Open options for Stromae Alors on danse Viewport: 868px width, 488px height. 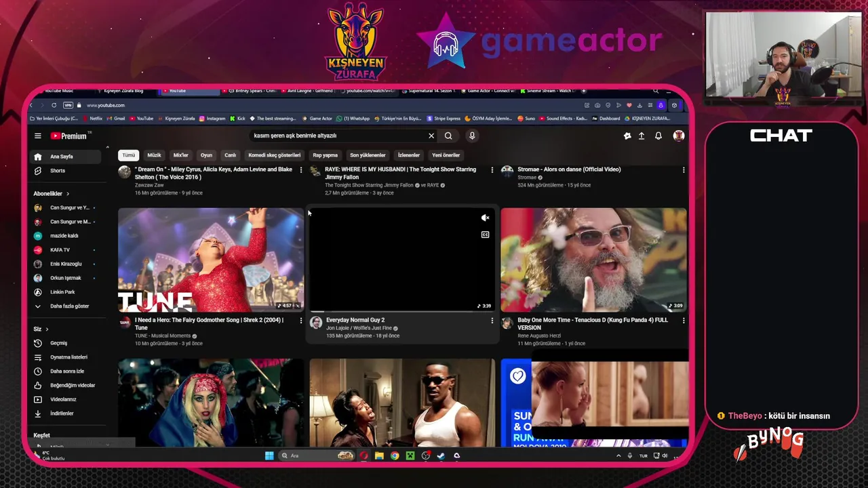684,170
